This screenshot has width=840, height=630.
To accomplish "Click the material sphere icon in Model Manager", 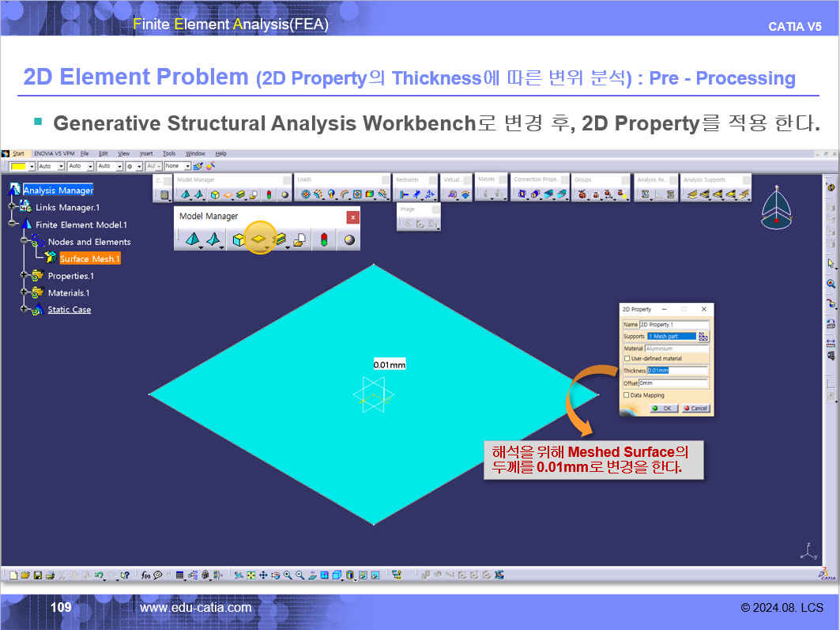I will click(x=348, y=240).
